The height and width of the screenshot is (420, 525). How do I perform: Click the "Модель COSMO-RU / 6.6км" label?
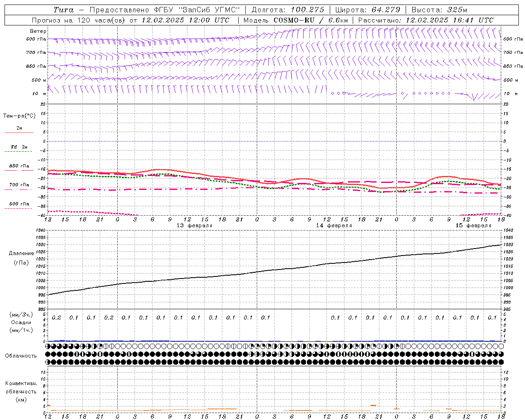[296, 20]
